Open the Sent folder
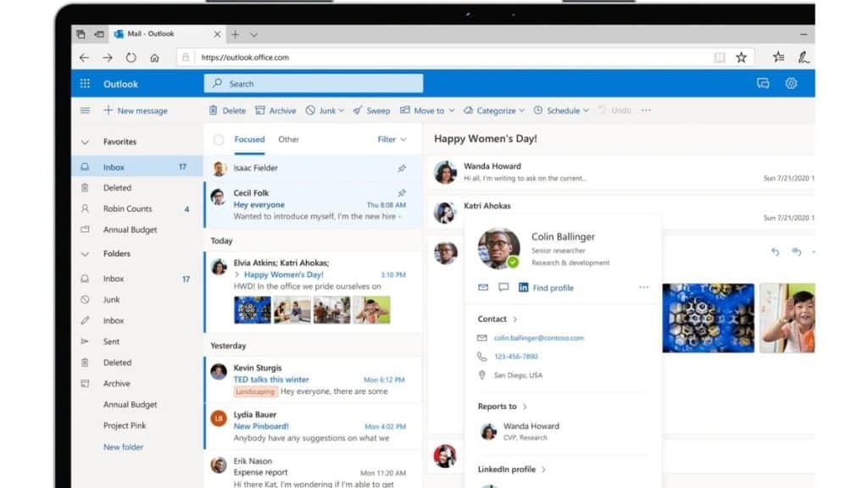Viewport: 868px width, 488px height. [x=137, y=341]
